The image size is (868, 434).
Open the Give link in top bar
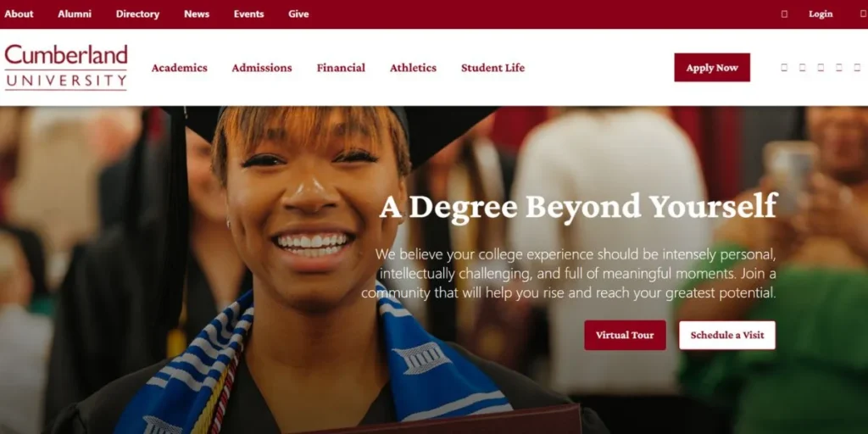(x=298, y=14)
